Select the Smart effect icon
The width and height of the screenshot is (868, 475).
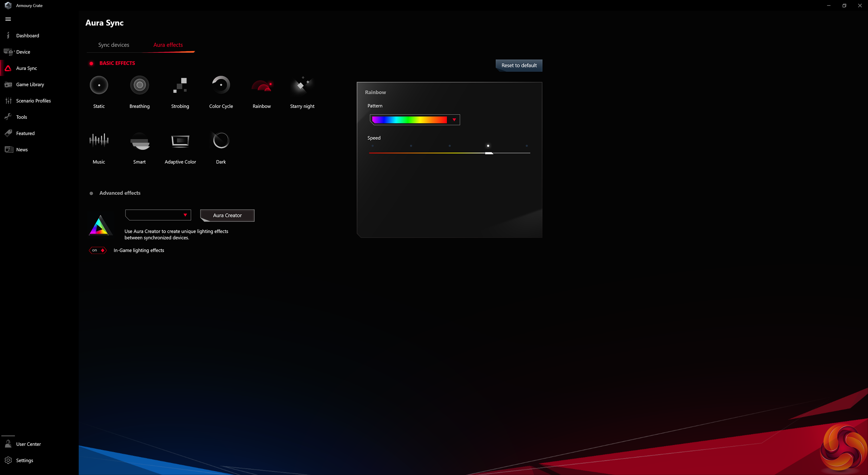coord(139,141)
